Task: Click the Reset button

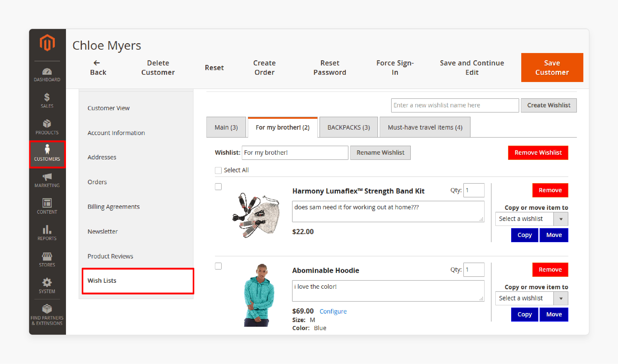Action: [214, 68]
